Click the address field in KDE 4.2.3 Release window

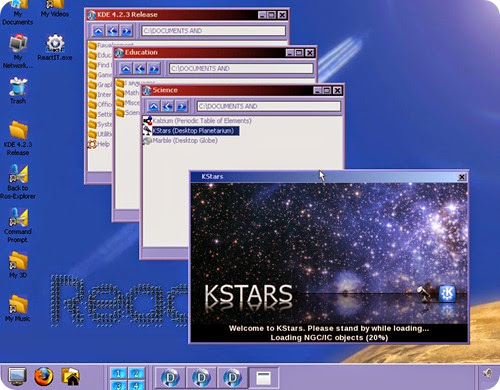pyautogui.click(x=213, y=31)
